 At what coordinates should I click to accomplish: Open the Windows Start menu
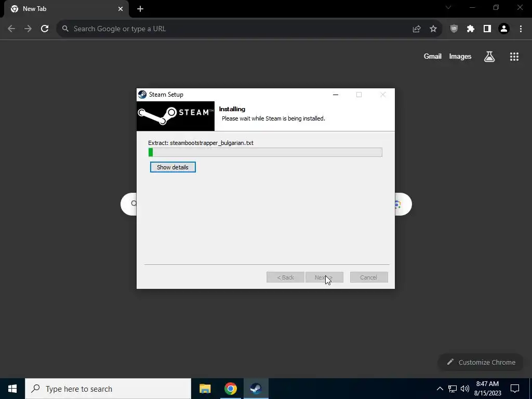[12, 389]
